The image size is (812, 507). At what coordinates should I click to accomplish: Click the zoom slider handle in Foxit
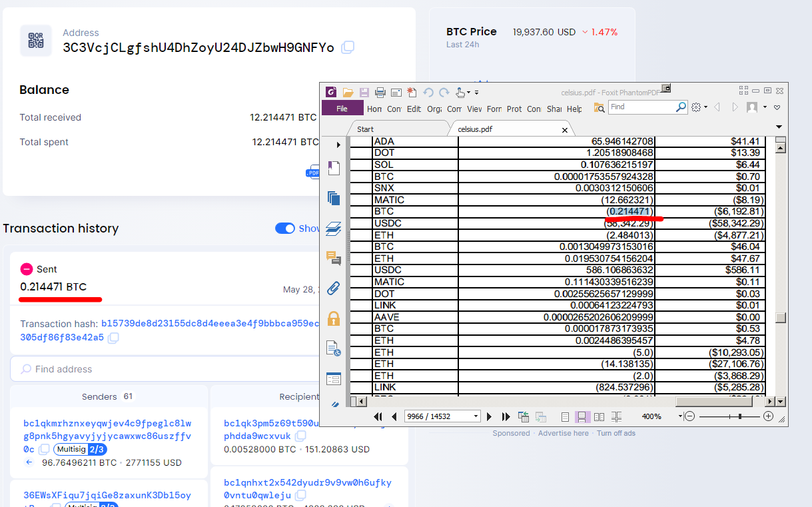click(740, 416)
